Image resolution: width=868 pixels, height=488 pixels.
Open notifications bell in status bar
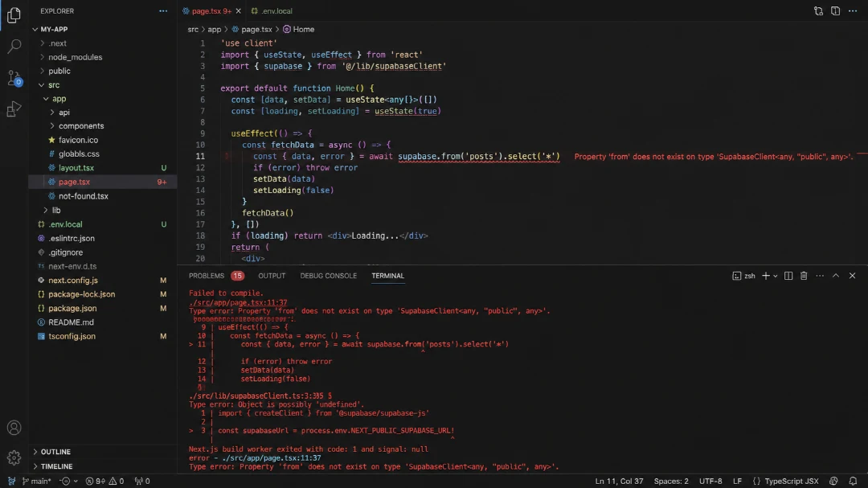853,481
